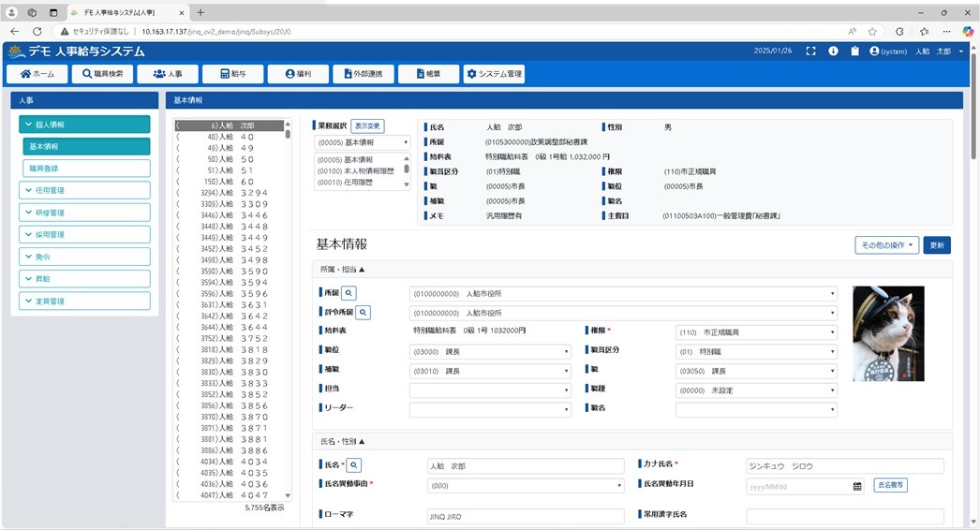
Task: Click the search icon beside 氏名 label
Action: click(354, 464)
